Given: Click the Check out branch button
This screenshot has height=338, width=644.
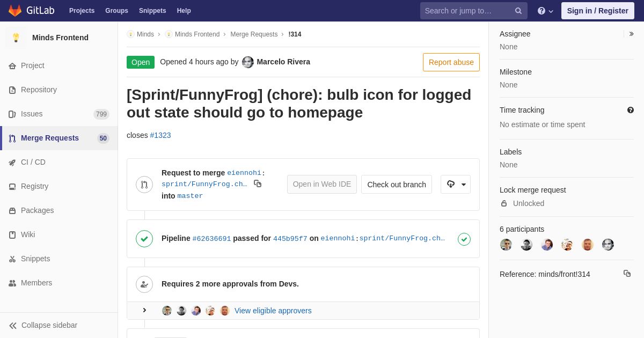Looking at the screenshot, I should point(397,184).
